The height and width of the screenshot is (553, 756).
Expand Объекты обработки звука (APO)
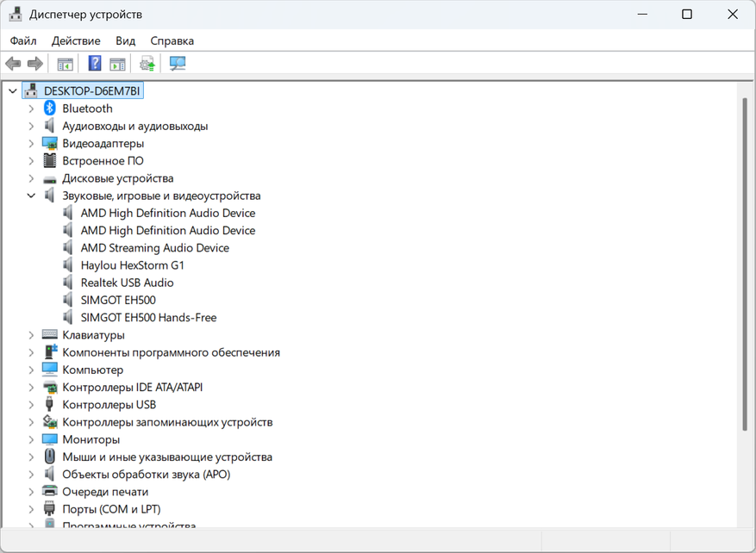coord(31,474)
